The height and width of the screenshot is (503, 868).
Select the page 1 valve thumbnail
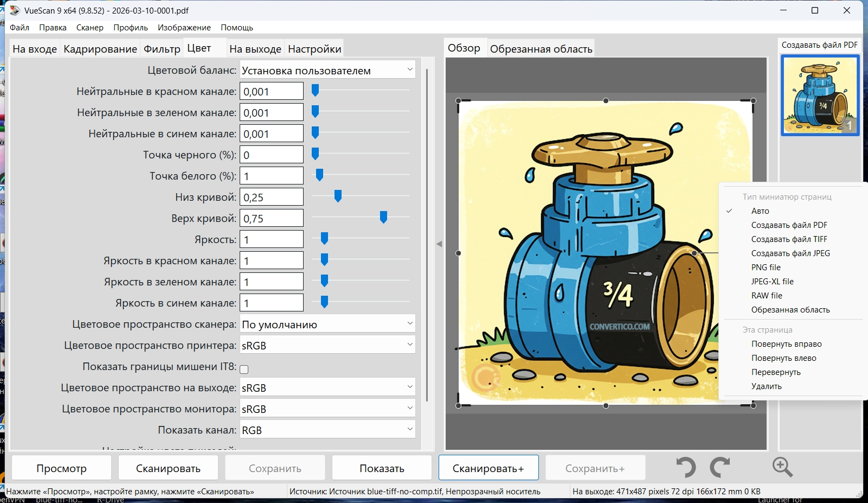tap(820, 95)
